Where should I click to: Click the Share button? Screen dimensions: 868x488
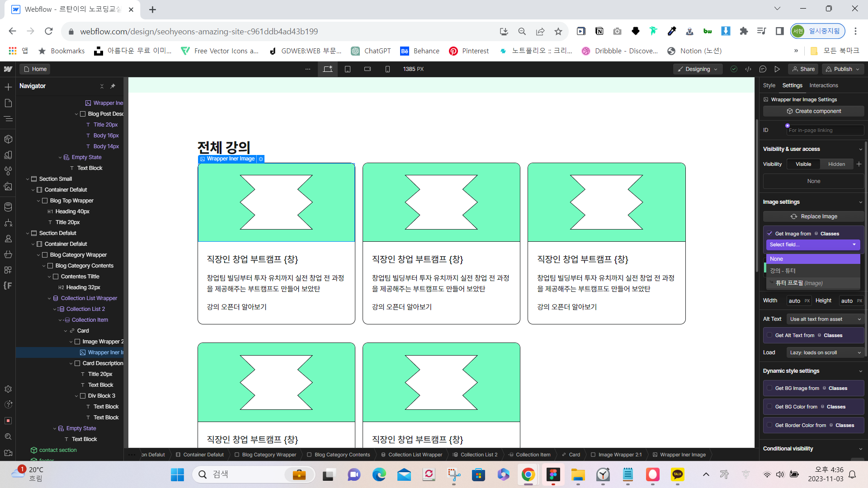pyautogui.click(x=803, y=69)
